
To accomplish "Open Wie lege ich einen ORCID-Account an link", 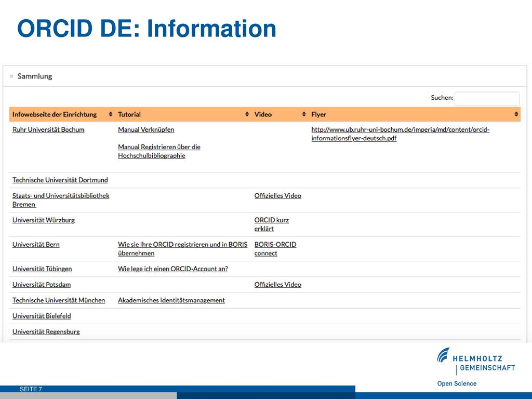I will pyautogui.click(x=172, y=269).
